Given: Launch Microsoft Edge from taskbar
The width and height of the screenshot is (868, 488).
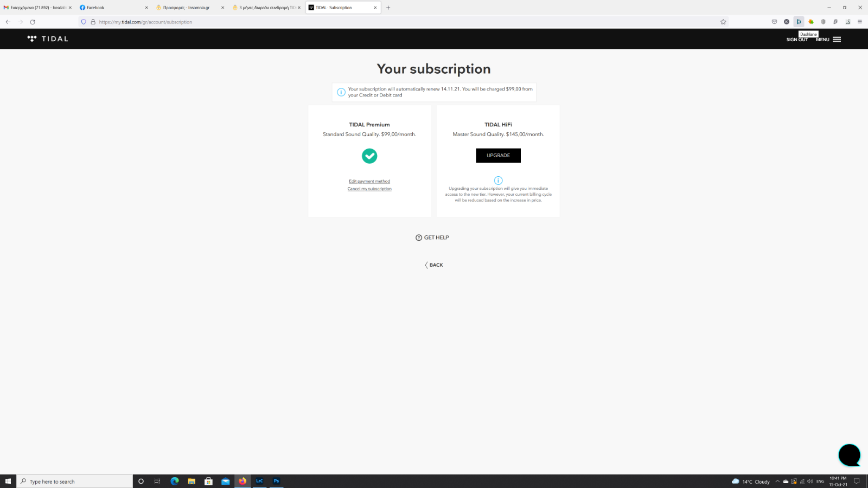Looking at the screenshot, I should coord(175,481).
